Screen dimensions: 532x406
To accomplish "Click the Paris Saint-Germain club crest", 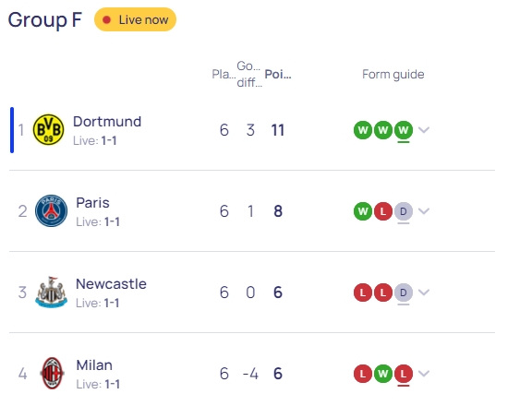I will point(51,210).
